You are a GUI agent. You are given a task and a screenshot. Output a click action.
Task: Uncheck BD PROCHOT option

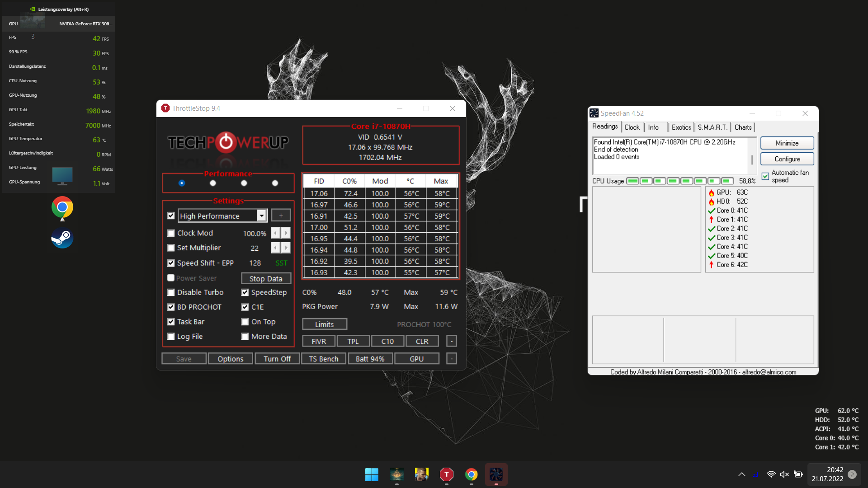pyautogui.click(x=171, y=307)
